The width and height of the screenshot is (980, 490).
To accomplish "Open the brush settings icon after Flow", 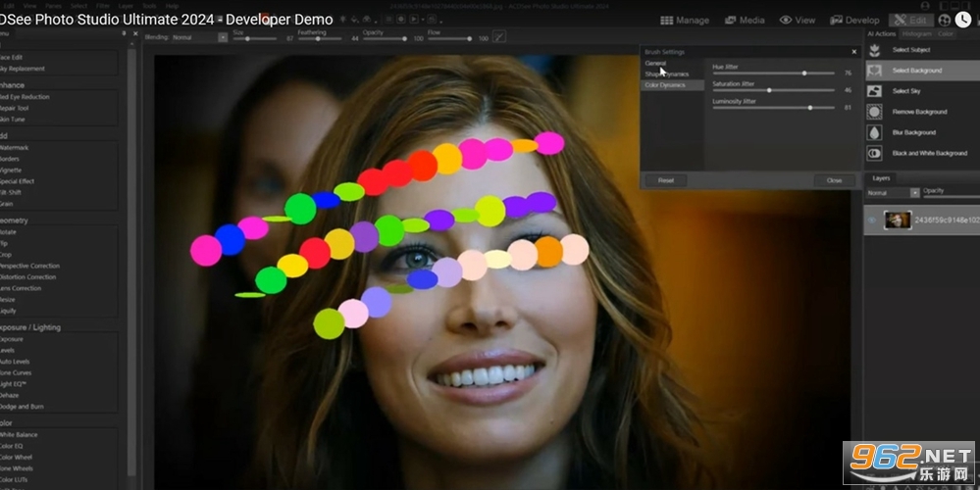I will [498, 37].
